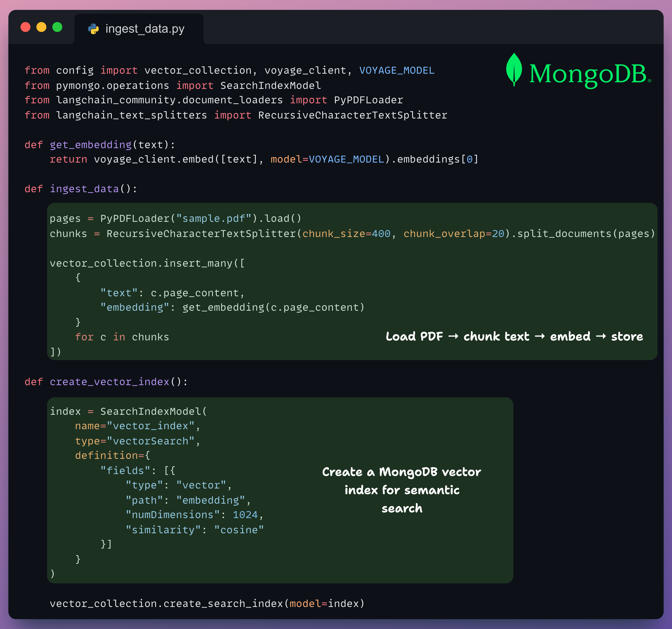The width and height of the screenshot is (672, 629).
Task: Click the 'vector_index' name string
Action: click(152, 426)
